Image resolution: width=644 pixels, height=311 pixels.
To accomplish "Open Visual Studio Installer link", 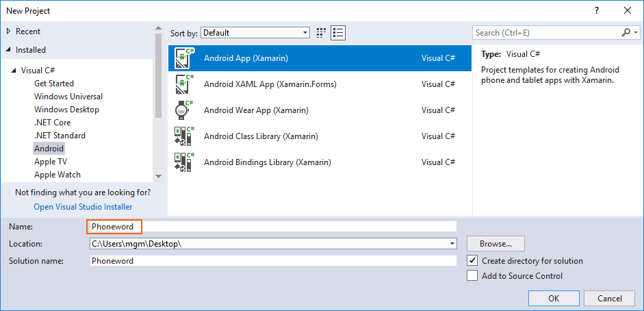I will (83, 207).
